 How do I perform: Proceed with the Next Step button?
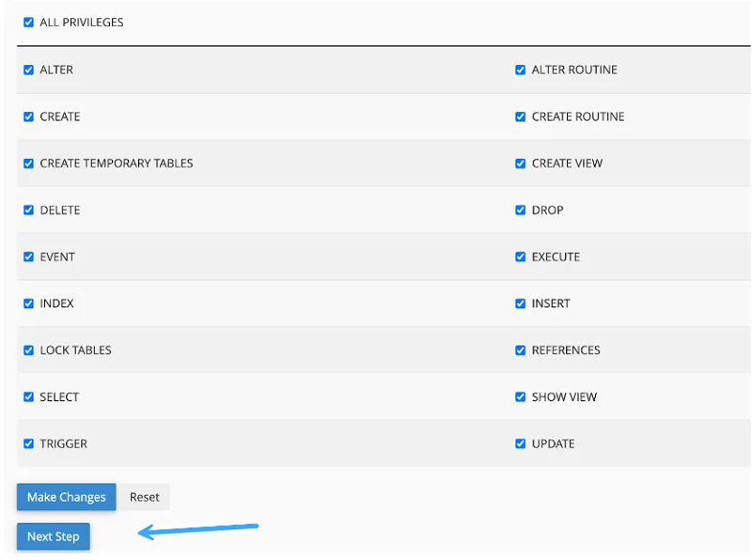(x=53, y=537)
